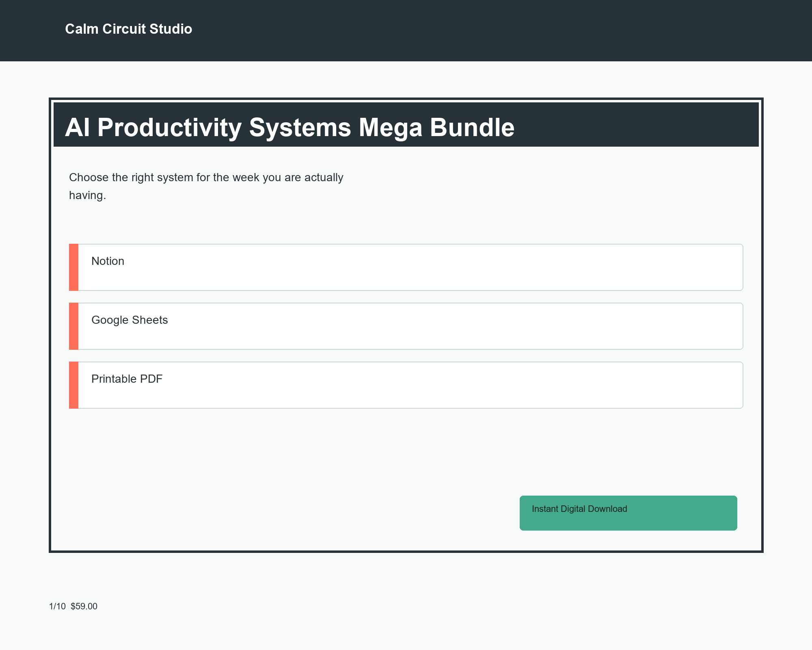Click the orange accent bar beside Printable PDF
The image size is (812, 650).
coord(73,384)
